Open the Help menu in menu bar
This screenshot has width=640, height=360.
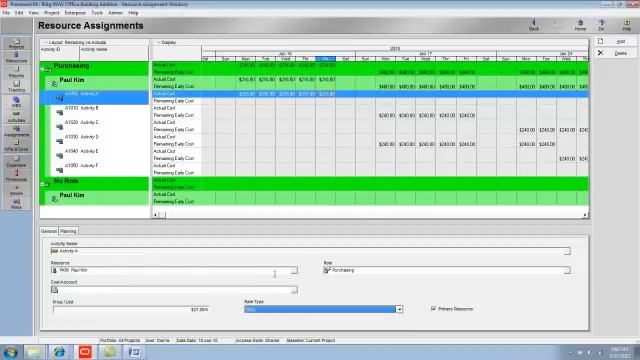(x=133, y=13)
